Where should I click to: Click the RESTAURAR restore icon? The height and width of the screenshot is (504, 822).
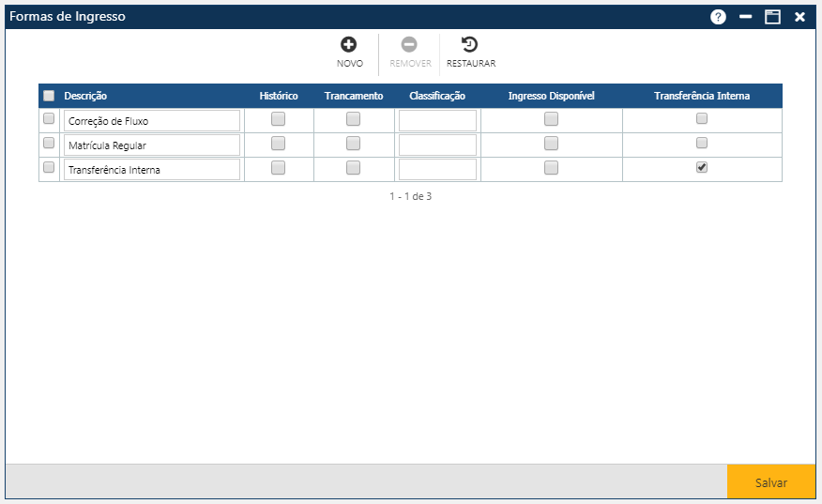point(470,45)
